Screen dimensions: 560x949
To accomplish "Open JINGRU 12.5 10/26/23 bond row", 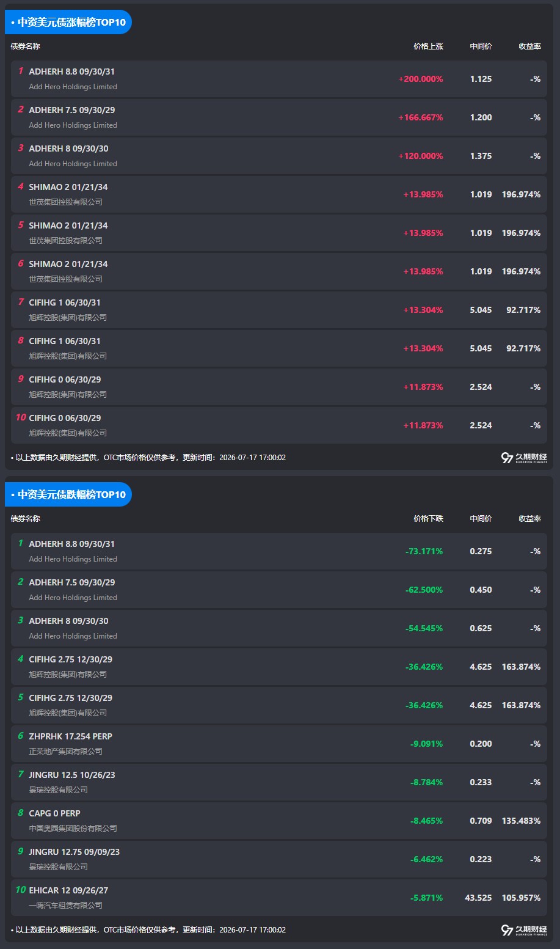I will point(279,782).
